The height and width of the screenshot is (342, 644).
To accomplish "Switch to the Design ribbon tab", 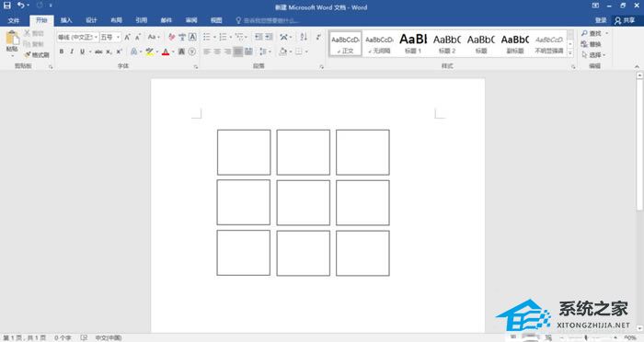I will (91, 20).
